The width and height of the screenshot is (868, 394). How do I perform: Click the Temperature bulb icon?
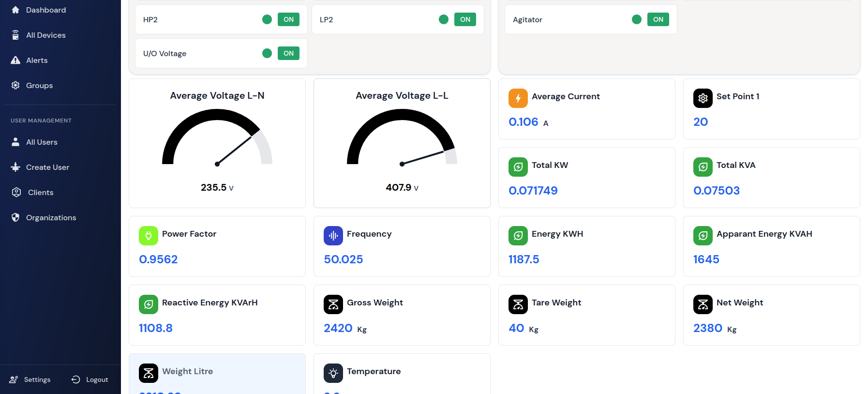[333, 373]
